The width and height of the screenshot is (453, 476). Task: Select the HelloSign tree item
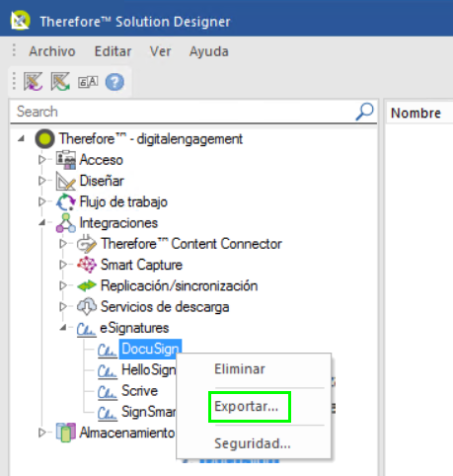(x=149, y=369)
